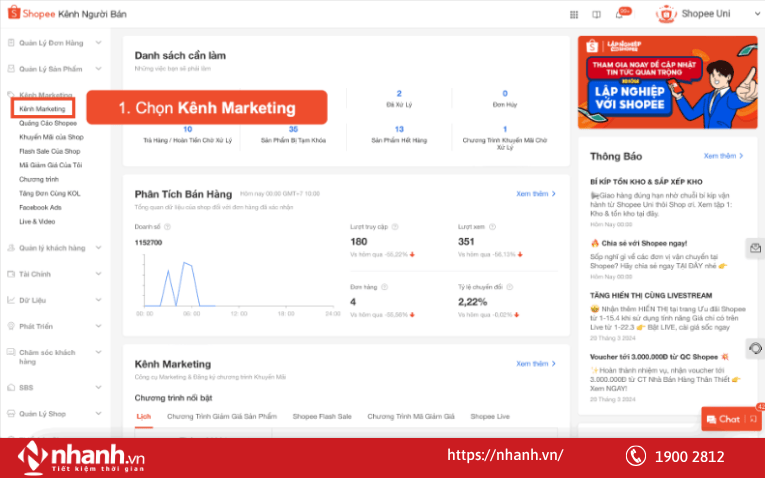The width and height of the screenshot is (765, 478).
Task: Click the Lượt truy cập help icon
Action: [x=395, y=227]
